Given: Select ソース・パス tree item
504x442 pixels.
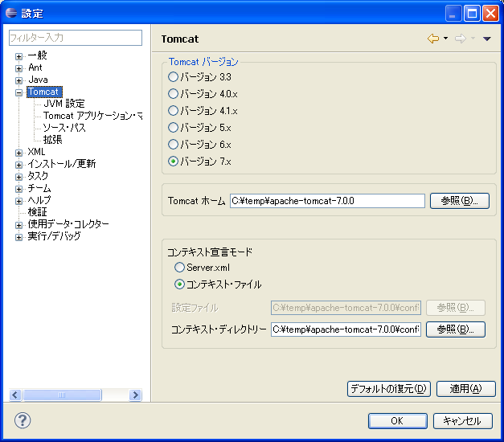Looking at the screenshot, I should (x=64, y=128).
